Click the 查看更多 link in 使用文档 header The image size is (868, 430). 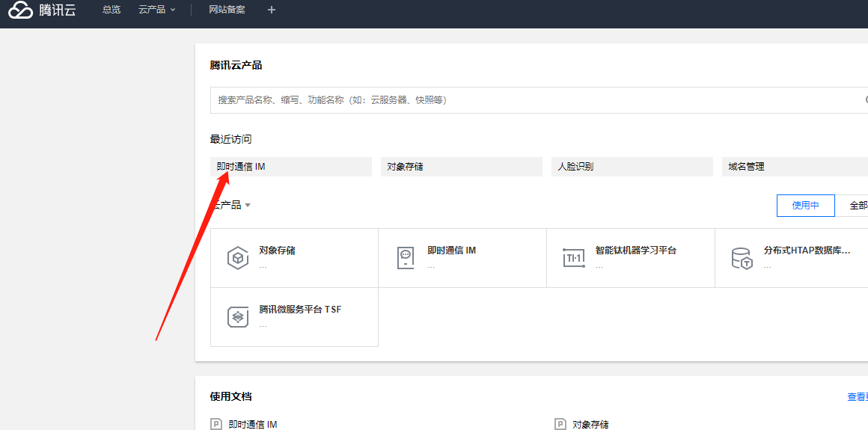pyautogui.click(x=858, y=397)
